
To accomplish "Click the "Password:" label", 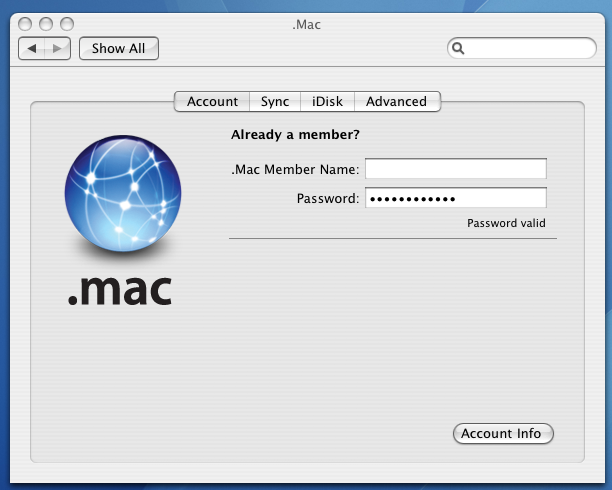I will pyautogui.click(x=328, y=198).
